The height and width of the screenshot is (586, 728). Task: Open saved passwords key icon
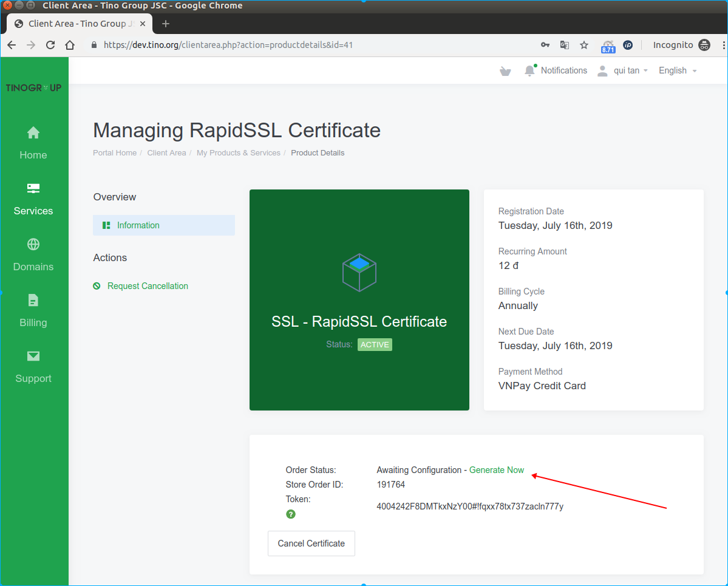point(545,45)
